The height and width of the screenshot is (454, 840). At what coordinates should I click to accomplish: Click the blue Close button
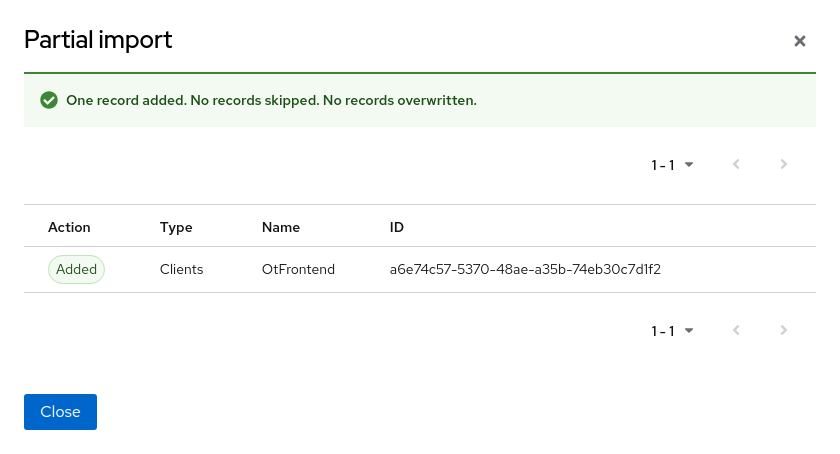point(60,412)
